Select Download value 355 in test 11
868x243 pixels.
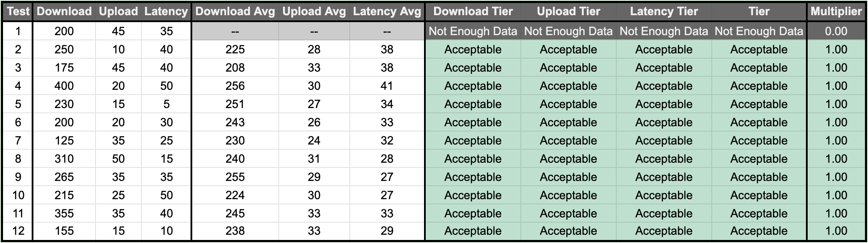64,213
